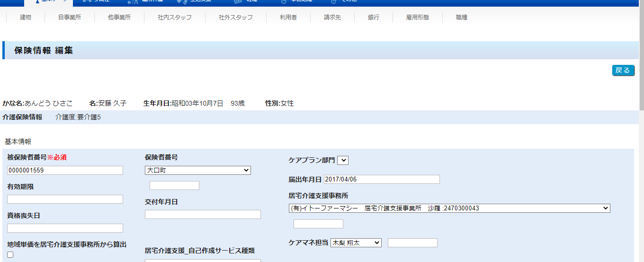Open the ケアマネ担当 dropdown showing 木梨 翔太

click(x=356, y=243)
